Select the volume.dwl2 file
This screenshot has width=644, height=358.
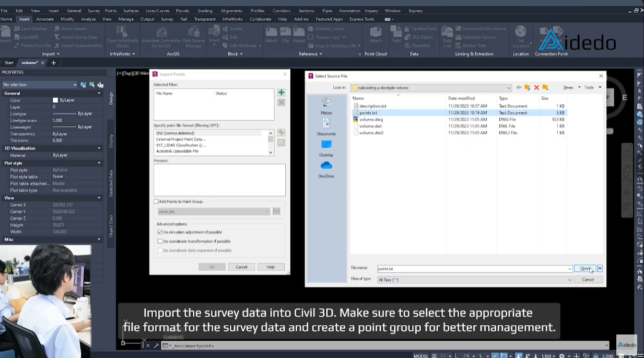pyautogui.click(x=371, y=133)
